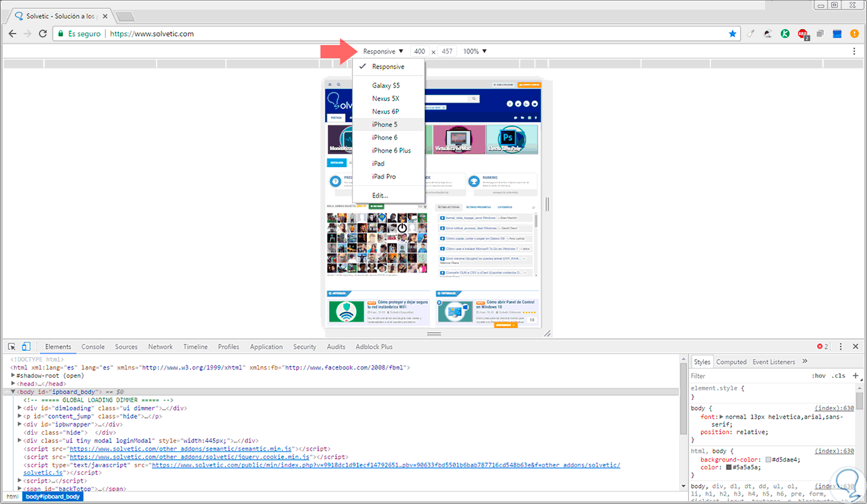Collapse the body ipboard_body node
867x504 pixels.
(14, 392)
